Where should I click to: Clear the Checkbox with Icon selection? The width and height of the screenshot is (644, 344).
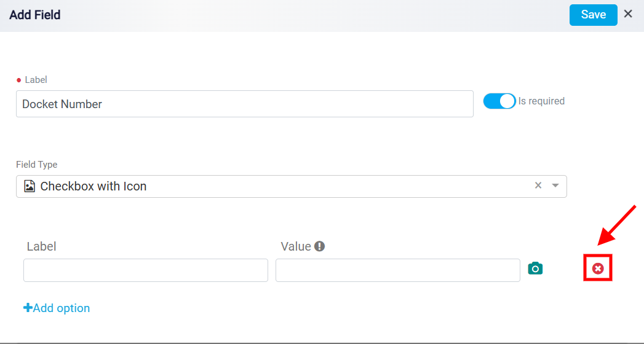point(538,186)
